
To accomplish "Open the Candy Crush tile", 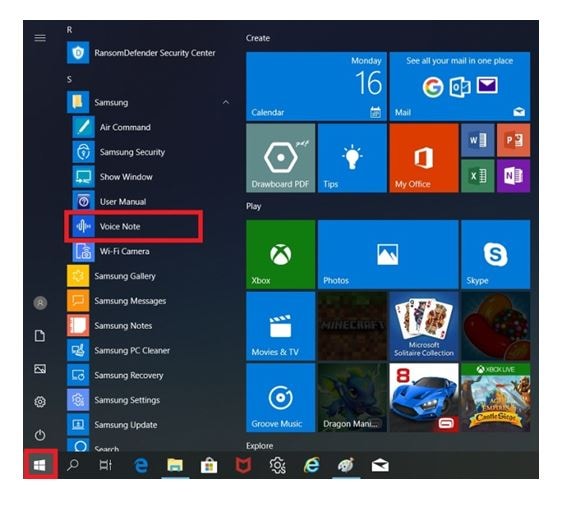I will (x=495, y=326).
